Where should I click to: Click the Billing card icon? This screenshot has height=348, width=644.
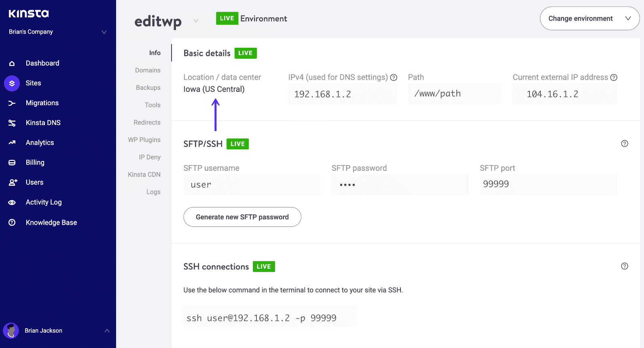click(12, 163)
